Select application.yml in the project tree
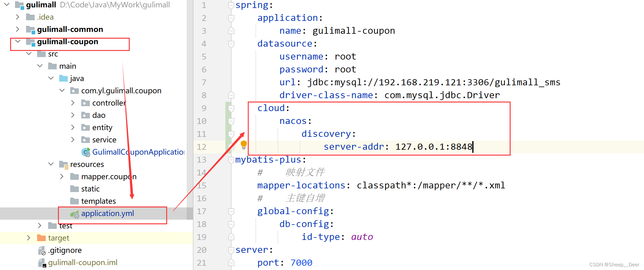This screenshot has height=270, width=644. 108,214
